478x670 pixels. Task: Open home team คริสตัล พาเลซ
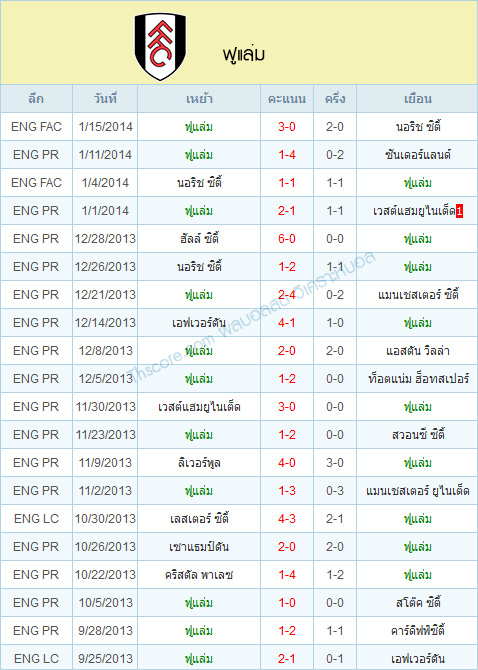pos(199,575)
